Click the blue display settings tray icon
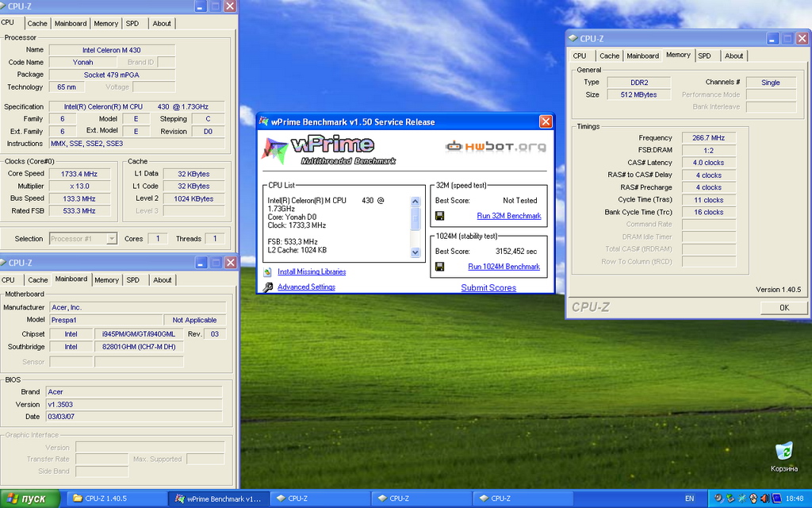Screen dimensions: 812x508 [777, 498]
